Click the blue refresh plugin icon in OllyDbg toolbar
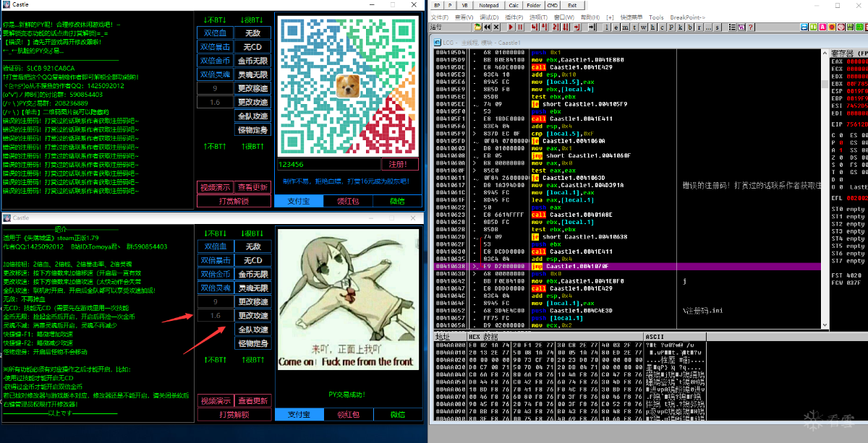This screenshot has height=443, width=868. (x=804, y=27)
